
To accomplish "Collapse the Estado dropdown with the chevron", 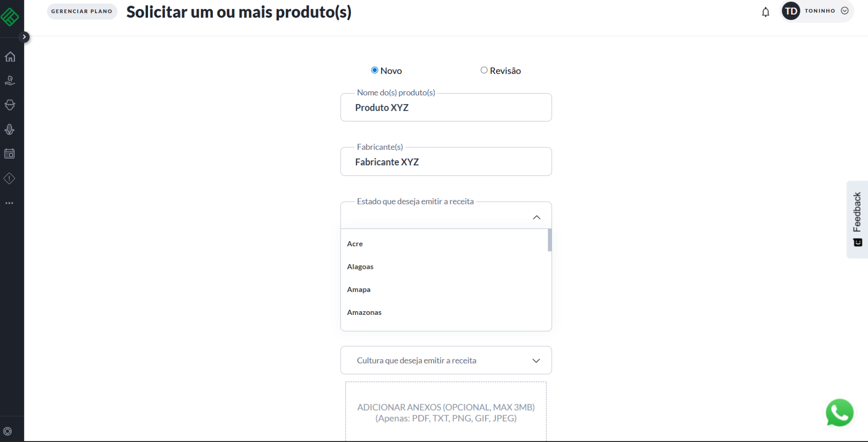I will (x=536, y=218).
